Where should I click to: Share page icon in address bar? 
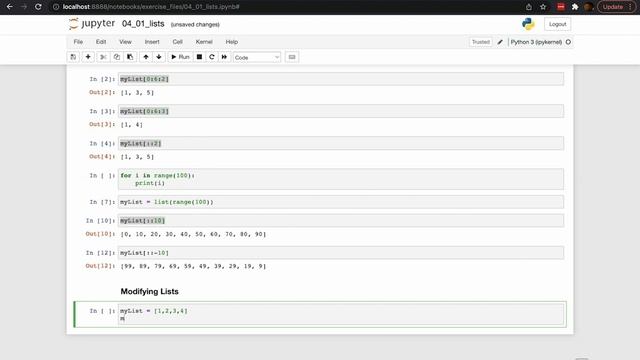(x=529, y=7)
